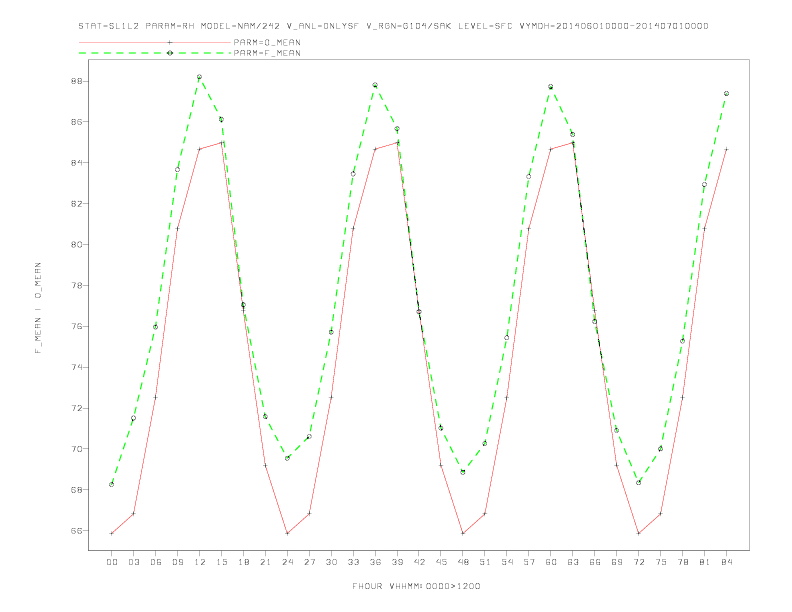The image size is (792, 612).
Task: Click the 42 tick label on x-axis
Action: (x=419, y=562)
